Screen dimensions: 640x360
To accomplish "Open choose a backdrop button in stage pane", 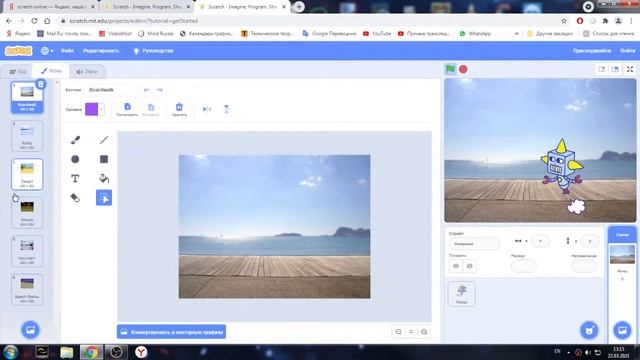I will click(x=622, y=330).
